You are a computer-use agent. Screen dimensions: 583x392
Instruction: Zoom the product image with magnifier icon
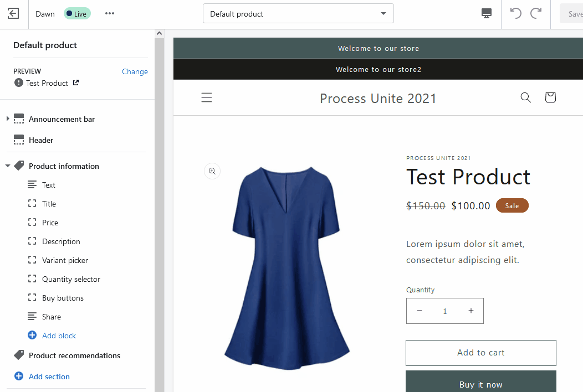point(212,171)
